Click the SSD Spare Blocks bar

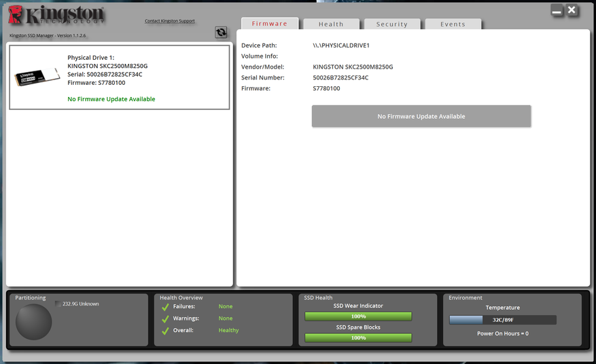tap(358, 338)
